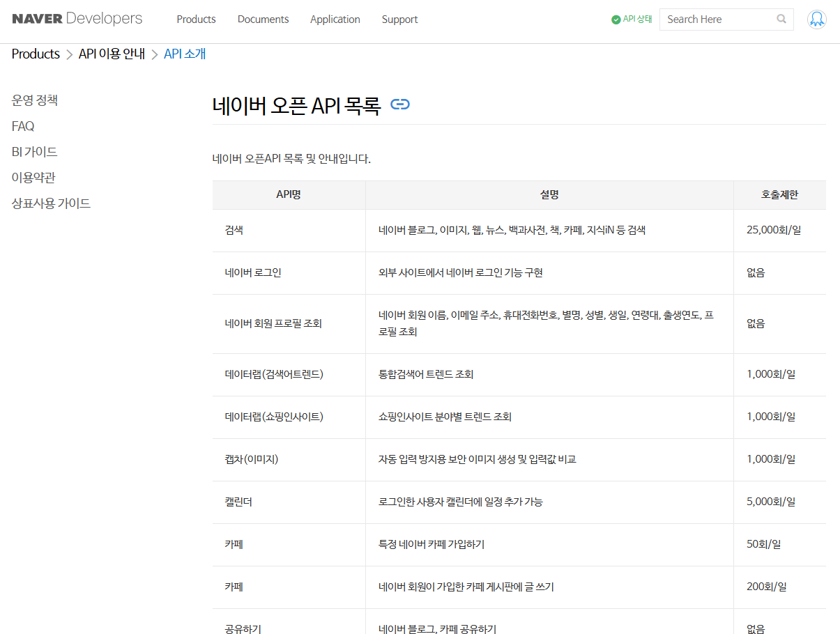This screenshot has width=840, height=634.
Task: Select the 데이터랩(쇼핑인사이트) cell
Action: click(x=289, y=417)
